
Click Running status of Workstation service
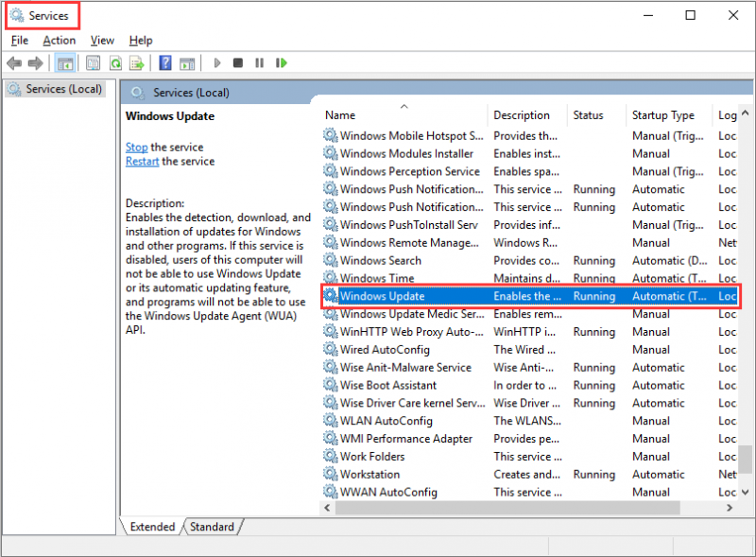point(594,475)
